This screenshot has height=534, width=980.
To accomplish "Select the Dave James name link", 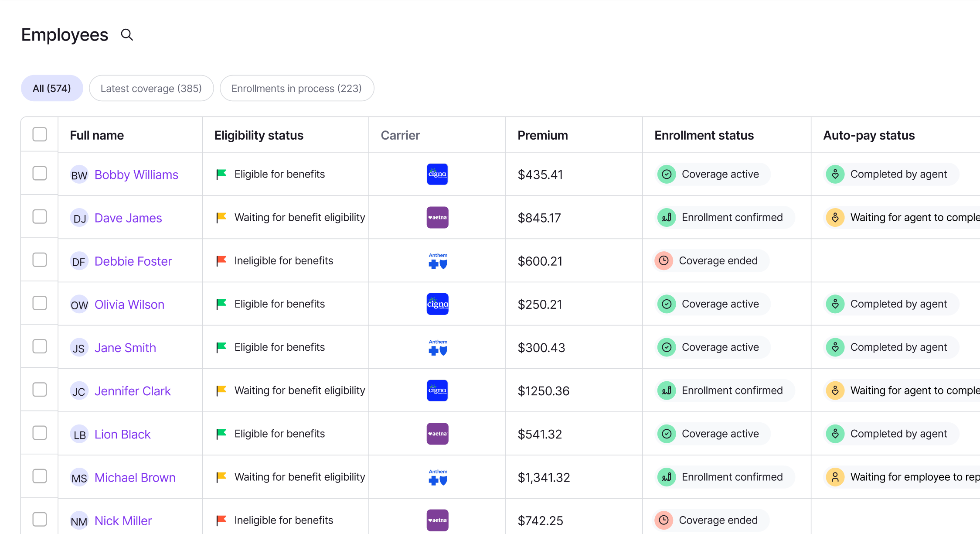I will [x=128, y=218].
